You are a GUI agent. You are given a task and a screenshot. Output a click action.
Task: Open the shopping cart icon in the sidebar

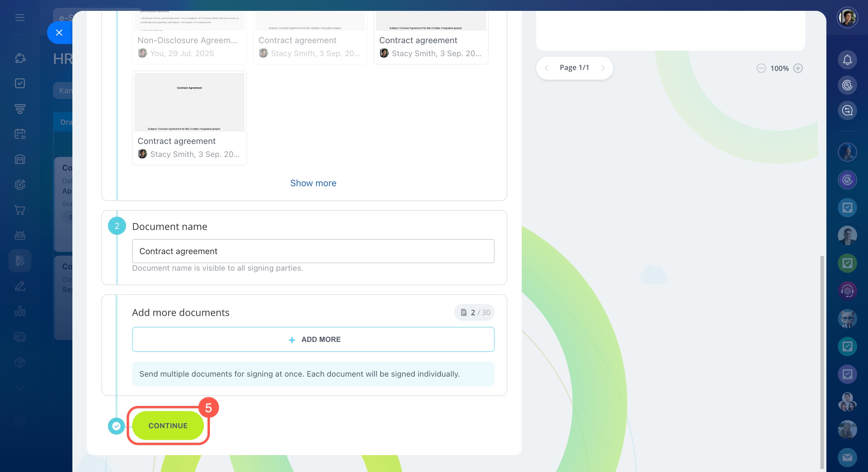(x=20, y=210)
